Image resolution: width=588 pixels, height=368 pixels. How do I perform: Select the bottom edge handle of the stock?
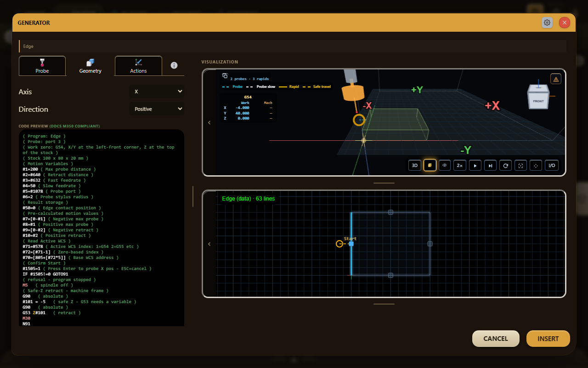(x=390, y=275)
